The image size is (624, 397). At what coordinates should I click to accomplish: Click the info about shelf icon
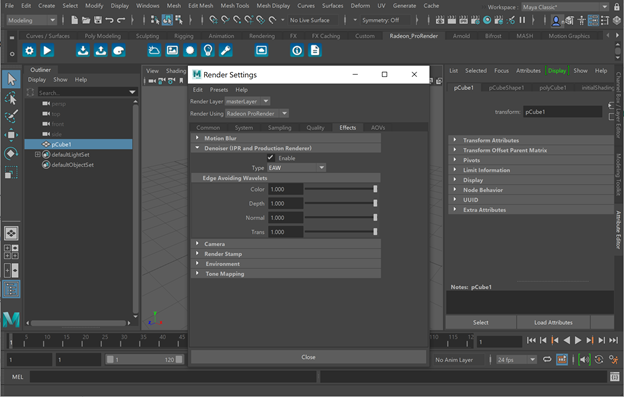(x=297, y=51)
